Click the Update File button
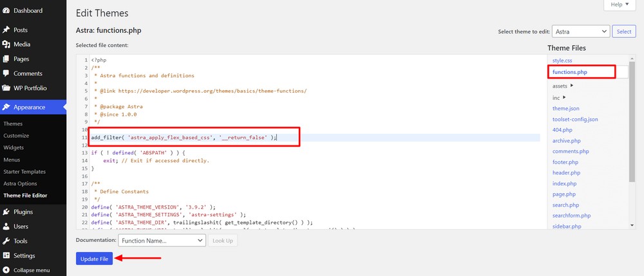This screenshot has width=644, height=276. 94,259
